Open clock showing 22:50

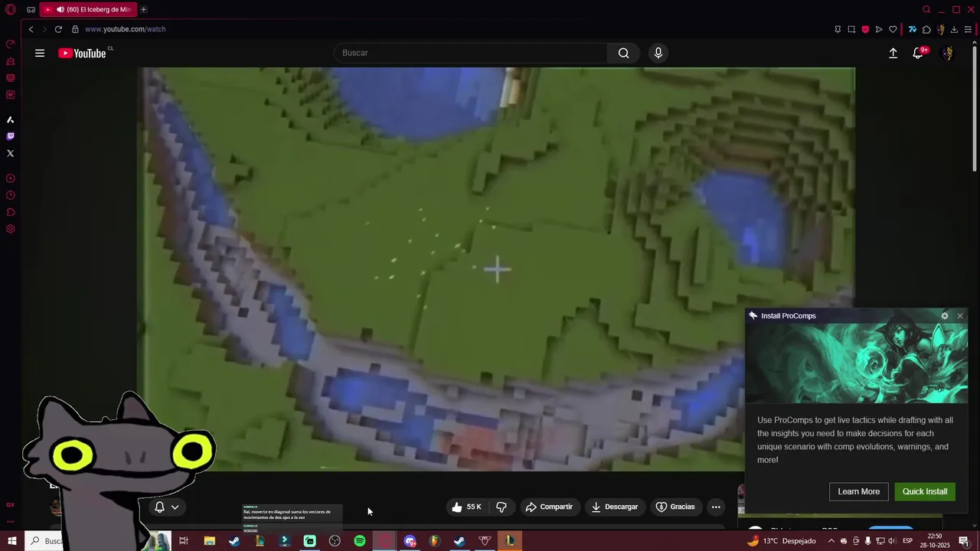(x=935, y=541)
